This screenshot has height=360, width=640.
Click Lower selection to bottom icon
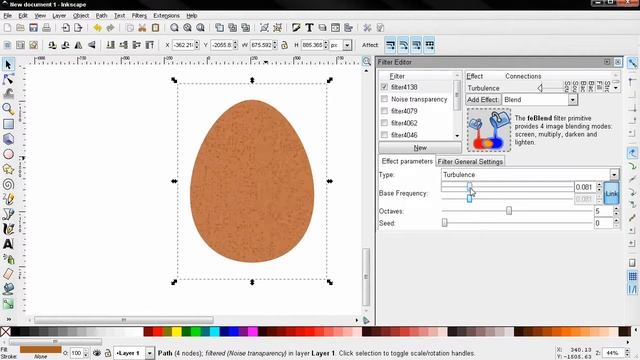click(x=110, y=45)
